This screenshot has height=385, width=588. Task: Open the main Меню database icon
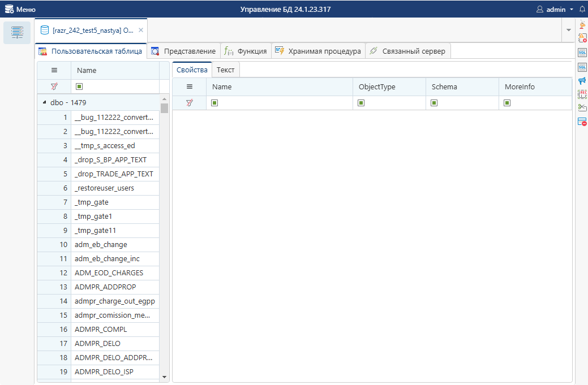click(9, 9)
